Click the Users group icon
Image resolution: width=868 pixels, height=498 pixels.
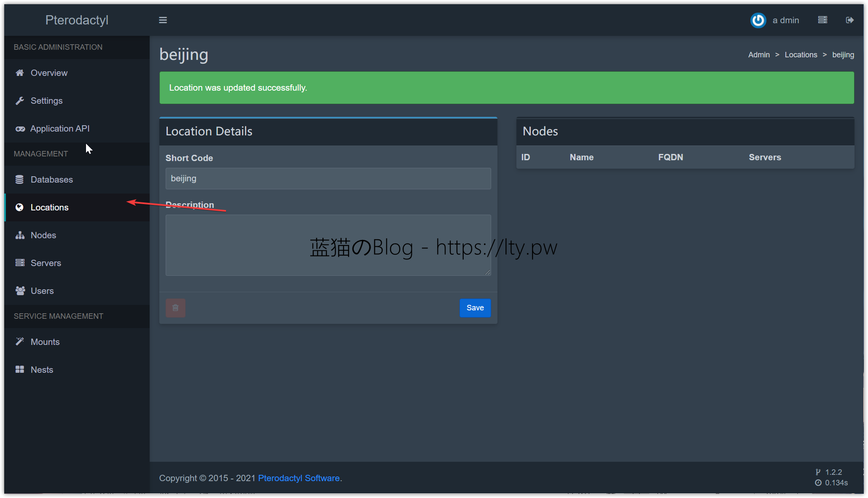[20, 291]
